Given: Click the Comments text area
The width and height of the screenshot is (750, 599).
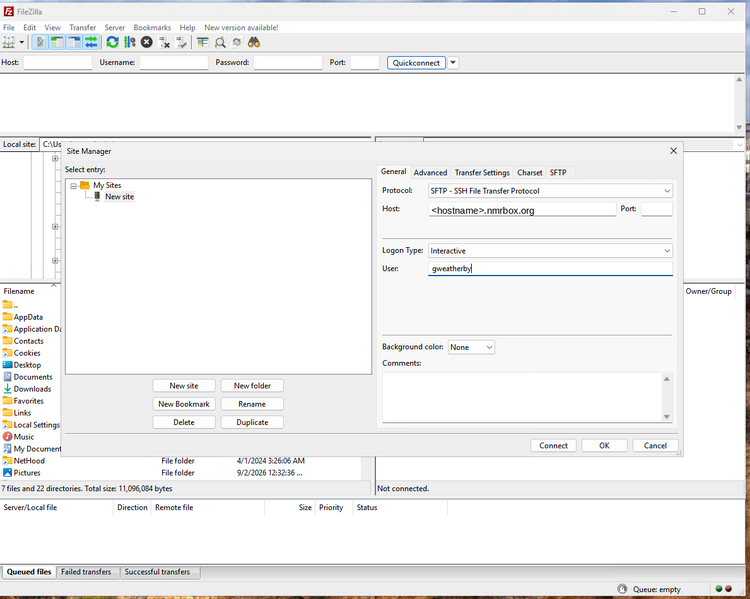Looking at the screenshot, I should pyautogui.click(x=523, y=397).
